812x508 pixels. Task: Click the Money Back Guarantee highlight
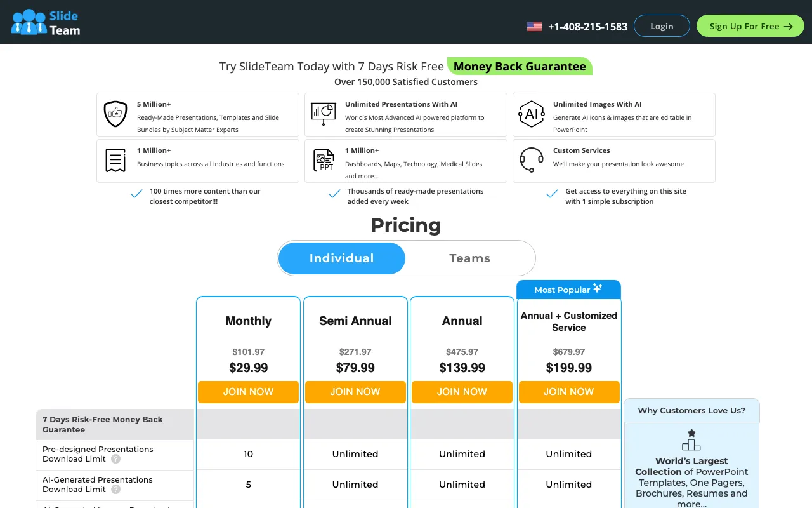(520, 66)
